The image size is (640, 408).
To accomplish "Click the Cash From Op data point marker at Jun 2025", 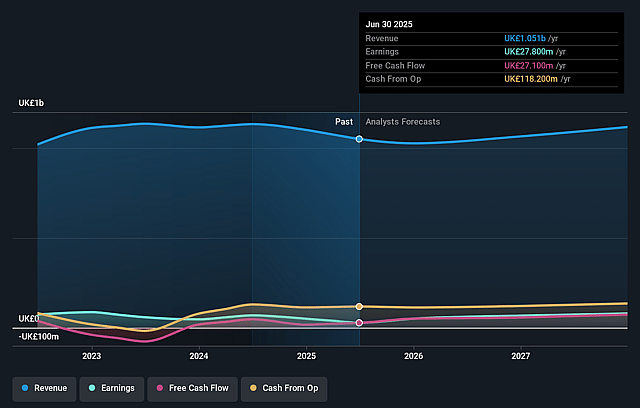I will click(359, 306).
